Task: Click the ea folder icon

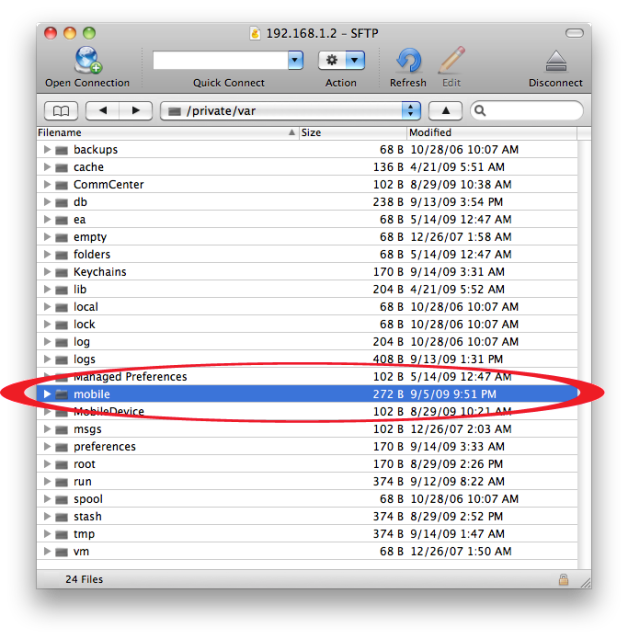Action: click(62, 220)
